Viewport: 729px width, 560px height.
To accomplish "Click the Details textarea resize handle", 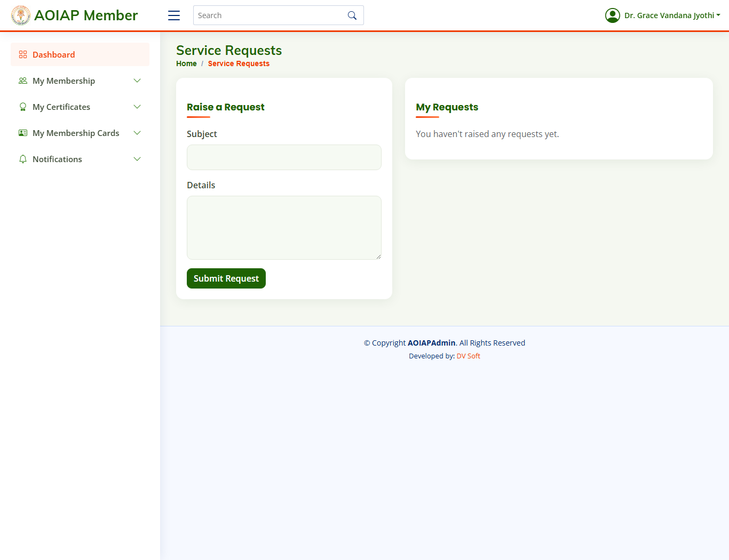I will pyautogui.click(x=378, y=257).
